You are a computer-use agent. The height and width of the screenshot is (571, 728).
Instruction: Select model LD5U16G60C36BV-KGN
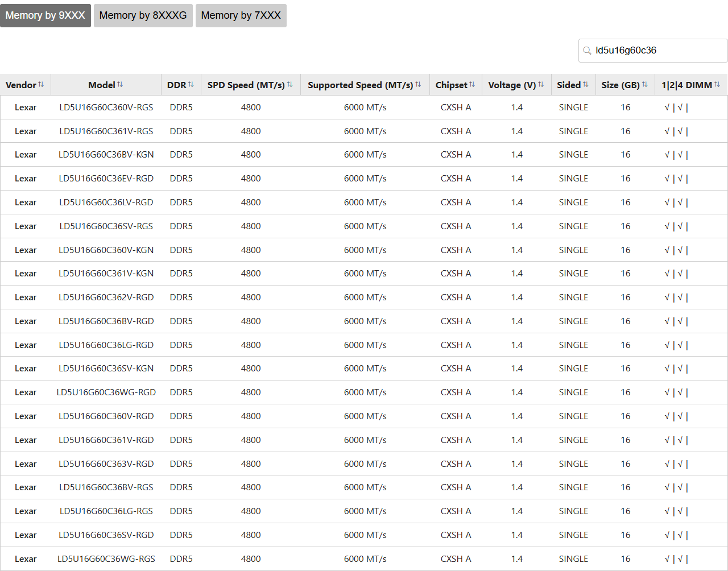106,155
